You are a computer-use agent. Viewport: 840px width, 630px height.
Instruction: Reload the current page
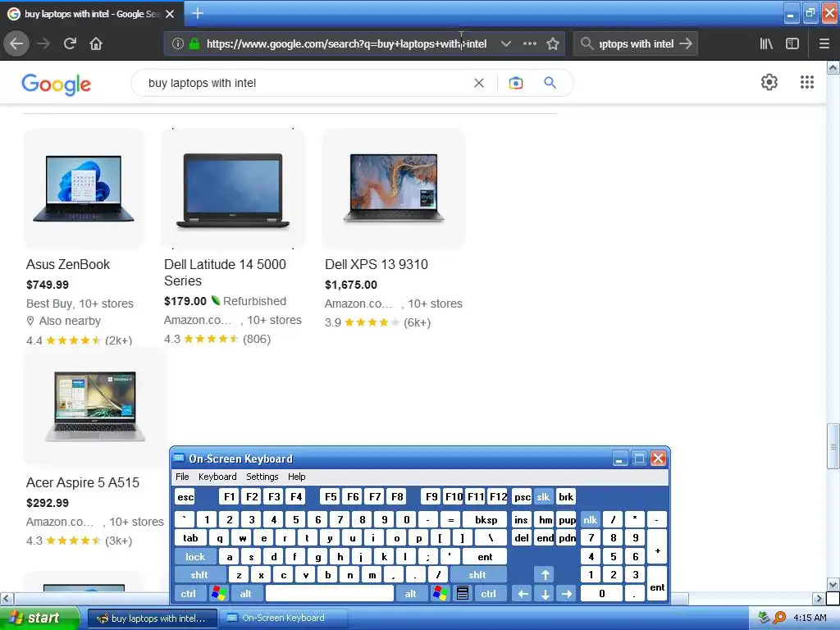(70, 43)
